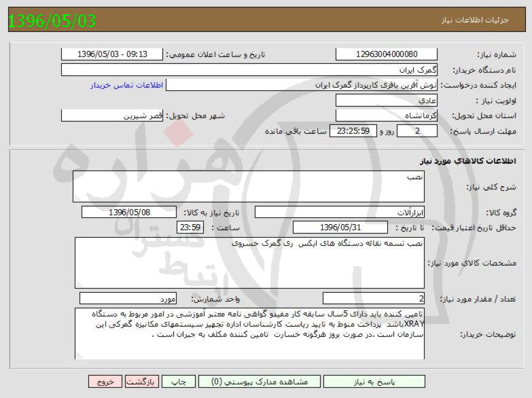Click the header title جزئیات اطلاعات نیاز
The height and width of the screenshot is (398, 532).
point(475,20)
